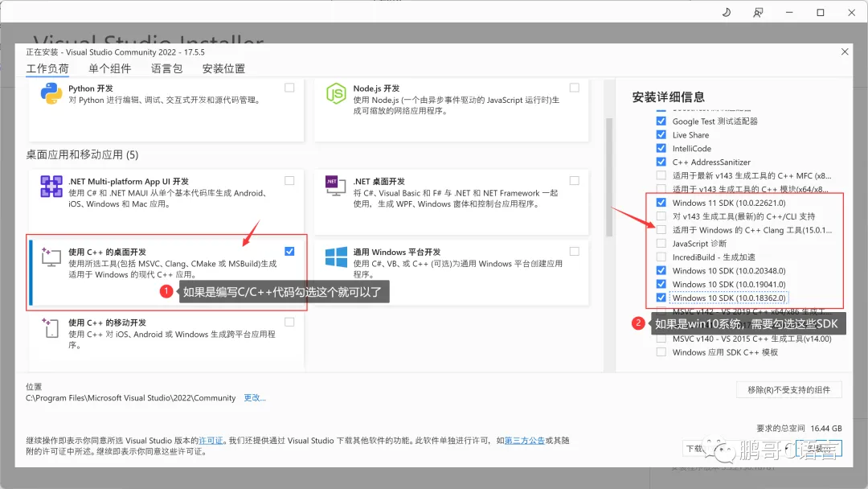868x489 pixels.
Task: Uncheck C++ AddressSanitizer component
Action: pyautogui.click(x=661, y=162)
